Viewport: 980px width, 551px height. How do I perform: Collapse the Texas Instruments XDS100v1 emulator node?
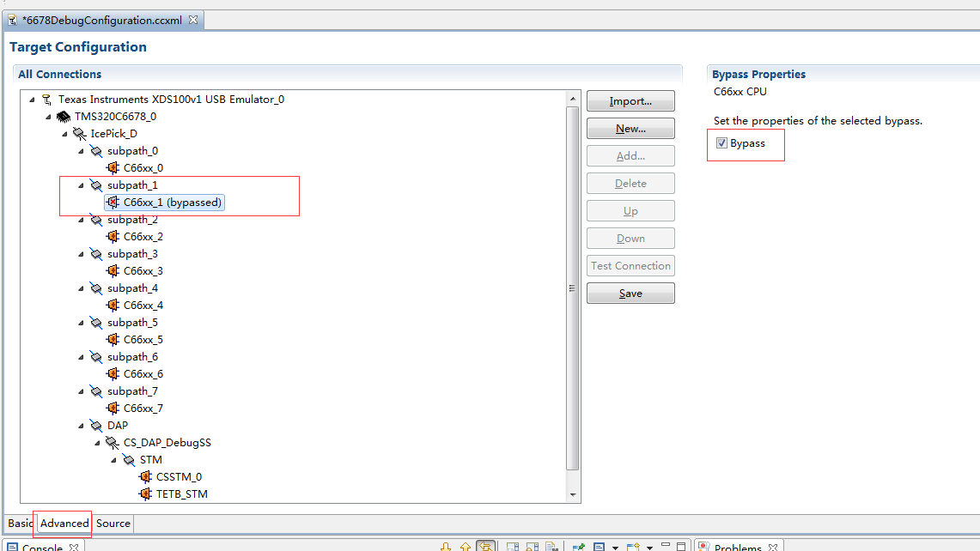click(32, 100)
